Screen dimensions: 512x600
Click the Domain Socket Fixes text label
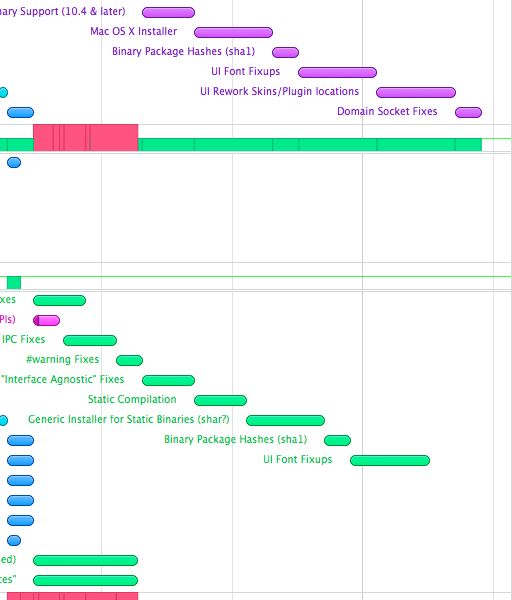click(387, 111)
